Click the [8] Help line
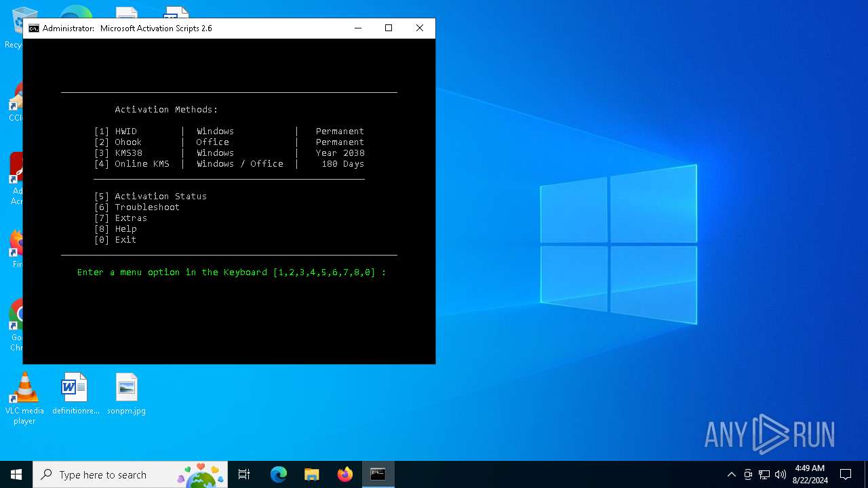Viewport: 868px width, 488px height. point(115,229)
